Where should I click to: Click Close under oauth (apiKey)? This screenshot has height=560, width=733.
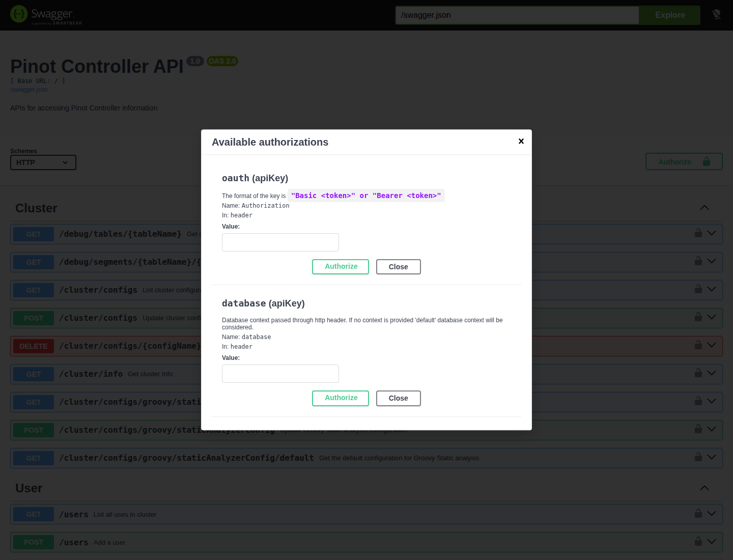point(399,267)
